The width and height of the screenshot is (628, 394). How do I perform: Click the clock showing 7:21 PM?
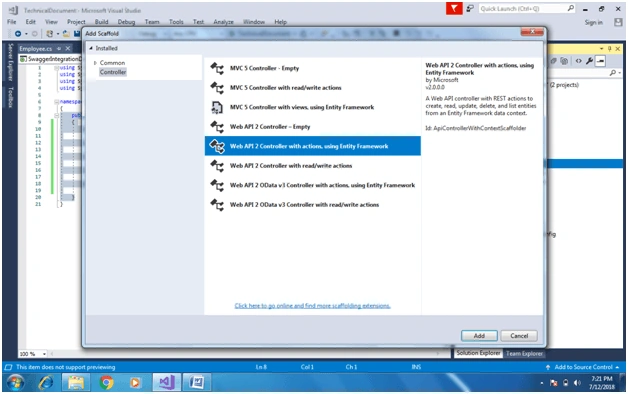[602, 379]
